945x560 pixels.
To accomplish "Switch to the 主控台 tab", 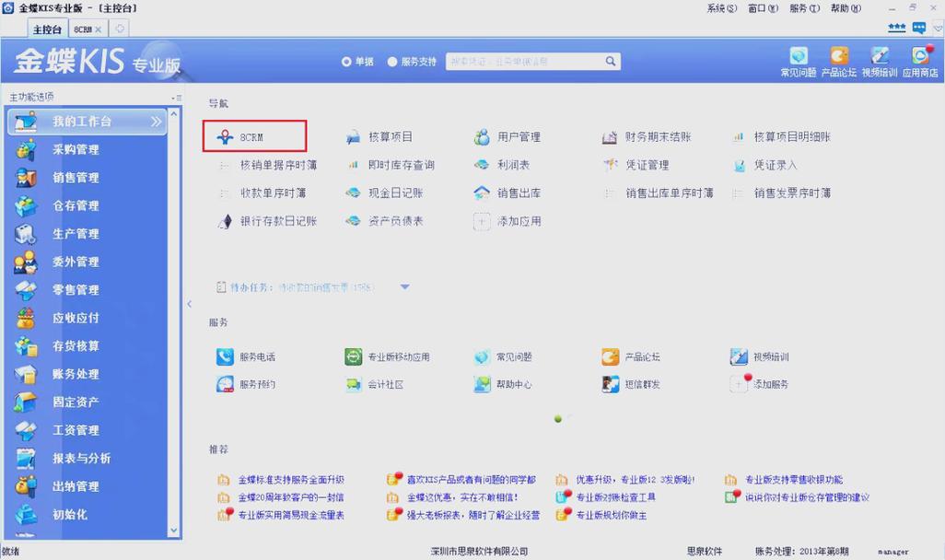I will pos(47,29).
